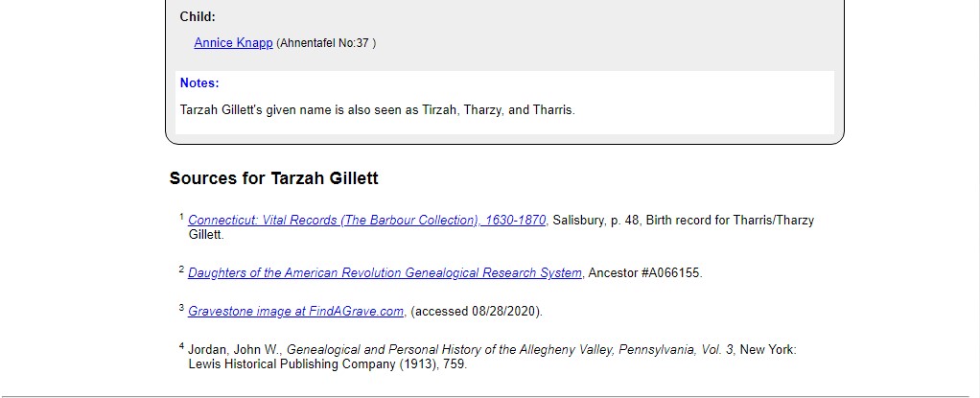
Task: Open Connecticut: Vital Records Barbour Collection link
Action: [x=367, y=220]
